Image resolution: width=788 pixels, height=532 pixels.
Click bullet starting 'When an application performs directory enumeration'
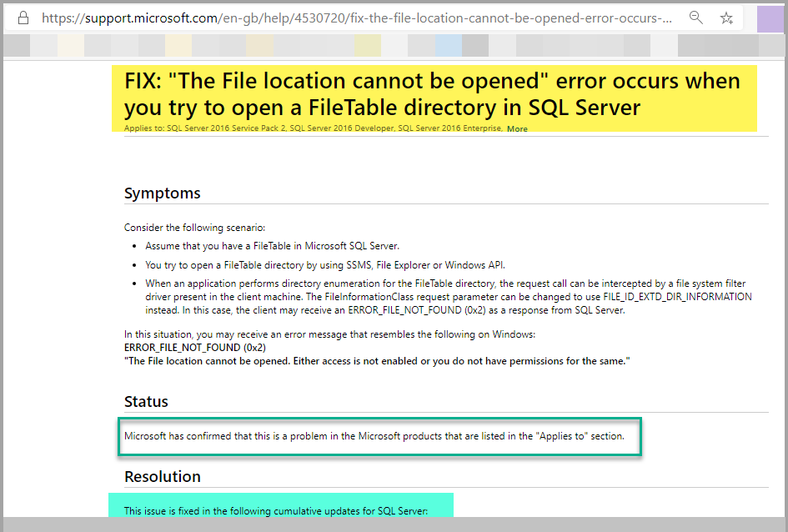(x=449, y=297)
